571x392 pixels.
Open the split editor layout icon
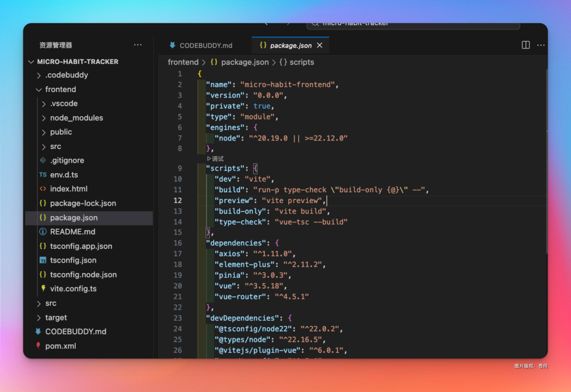[x=526, y=45]
